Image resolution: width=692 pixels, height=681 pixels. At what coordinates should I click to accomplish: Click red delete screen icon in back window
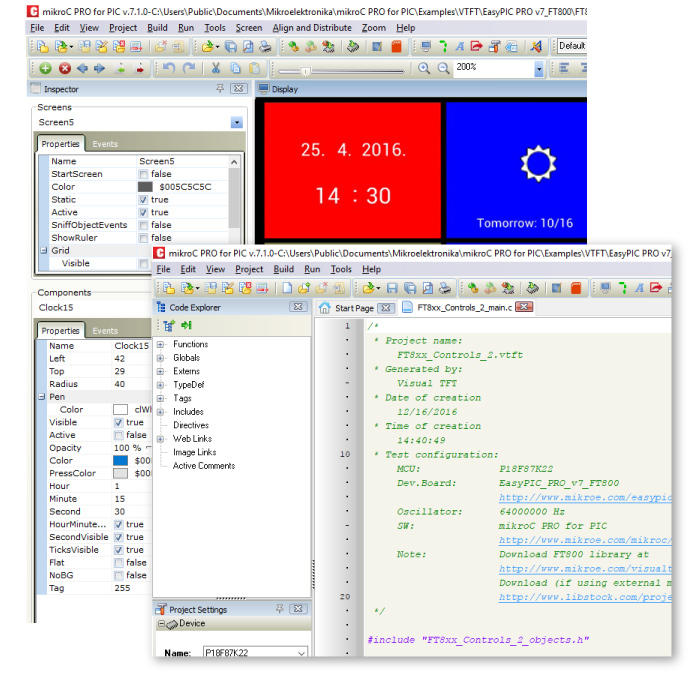65,68
